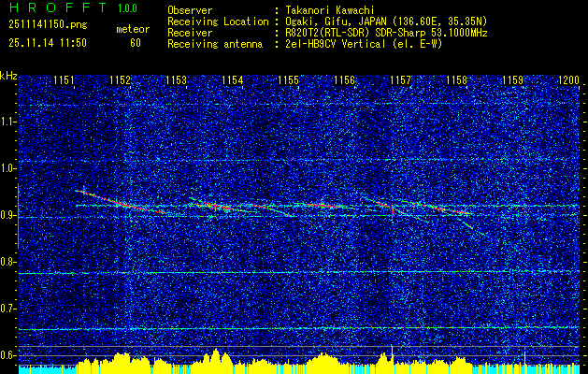
Task: Click the 0.7 kHz axis label
Action: click(7, 309)
